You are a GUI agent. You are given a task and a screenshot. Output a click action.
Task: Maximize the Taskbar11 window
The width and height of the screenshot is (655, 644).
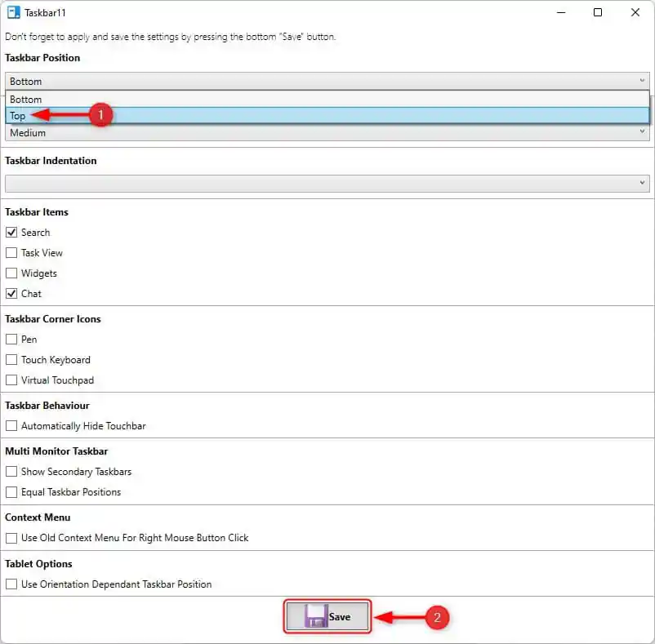coord(598,12)
